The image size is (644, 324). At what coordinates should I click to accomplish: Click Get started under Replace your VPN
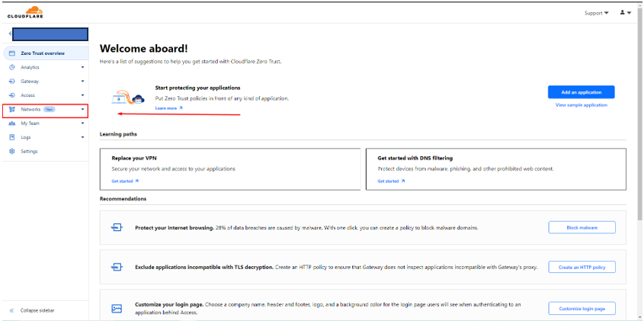[125, 181]
